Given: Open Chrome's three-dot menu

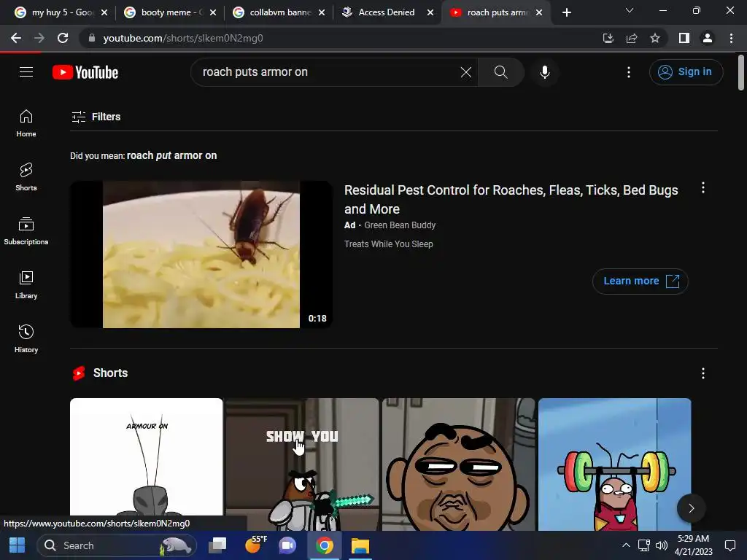Looking at the screenshot, I should [x=731, y=38].
